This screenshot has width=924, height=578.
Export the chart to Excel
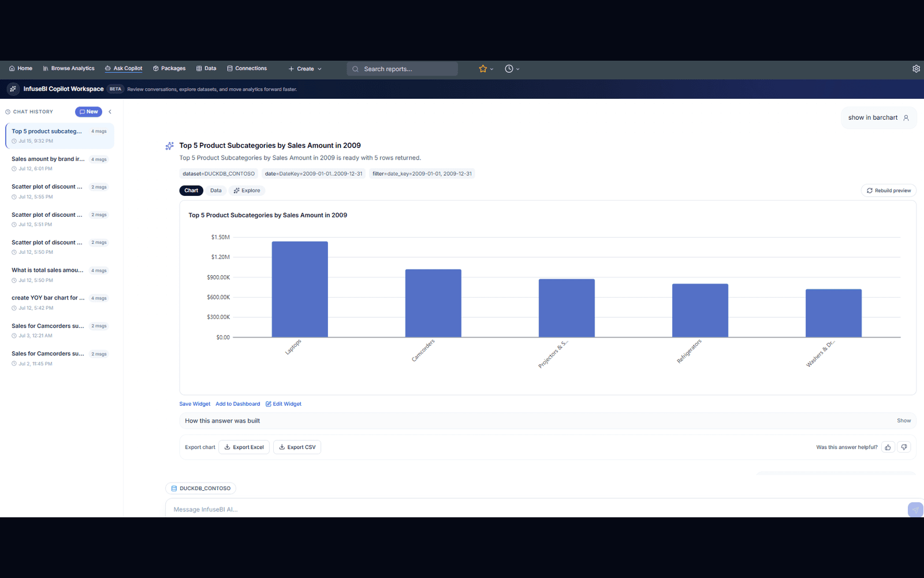[244, 447]
